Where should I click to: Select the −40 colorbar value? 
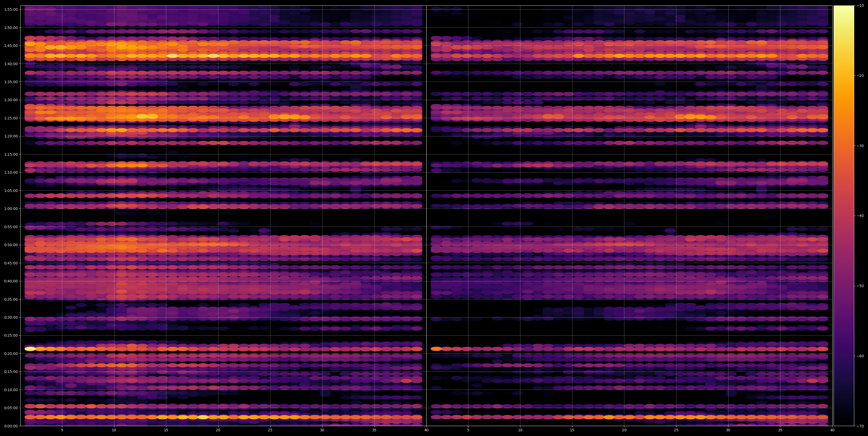point(860,216)
